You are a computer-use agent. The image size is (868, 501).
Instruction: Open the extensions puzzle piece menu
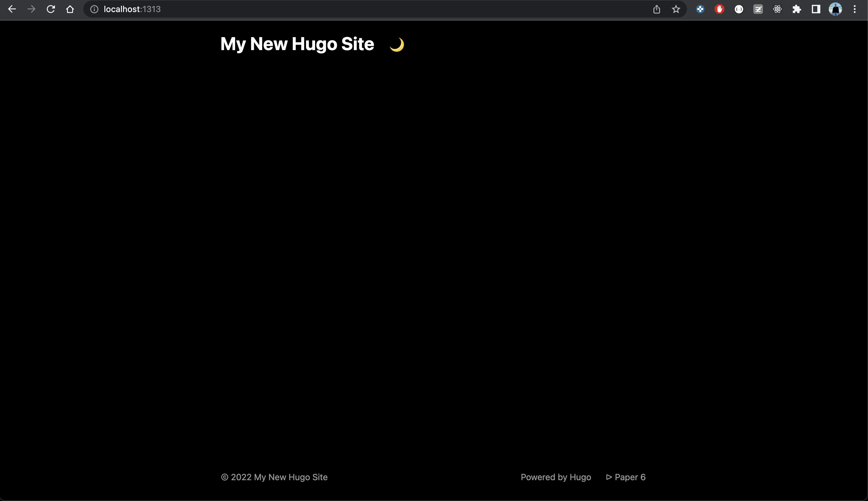coord(797,9)
